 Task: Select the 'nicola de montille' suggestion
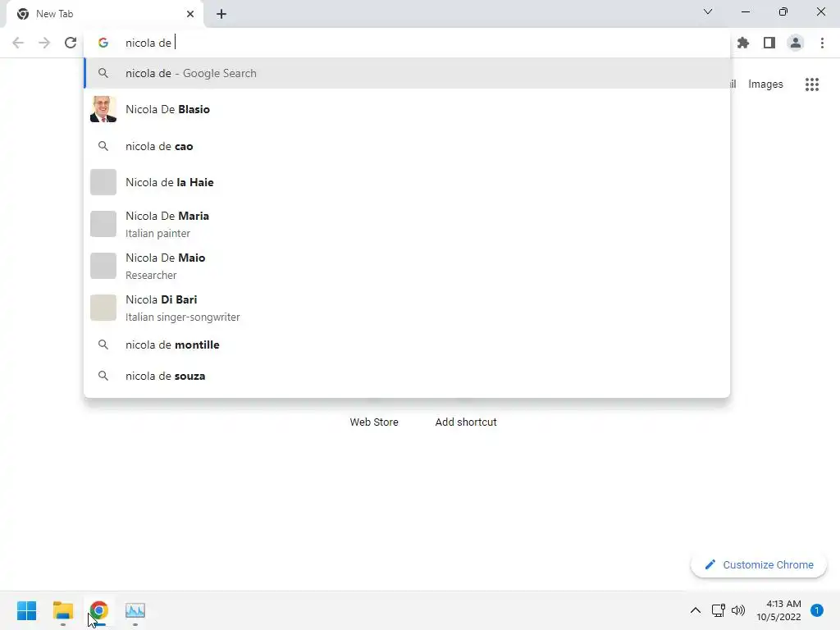click(x=407, y=345)
